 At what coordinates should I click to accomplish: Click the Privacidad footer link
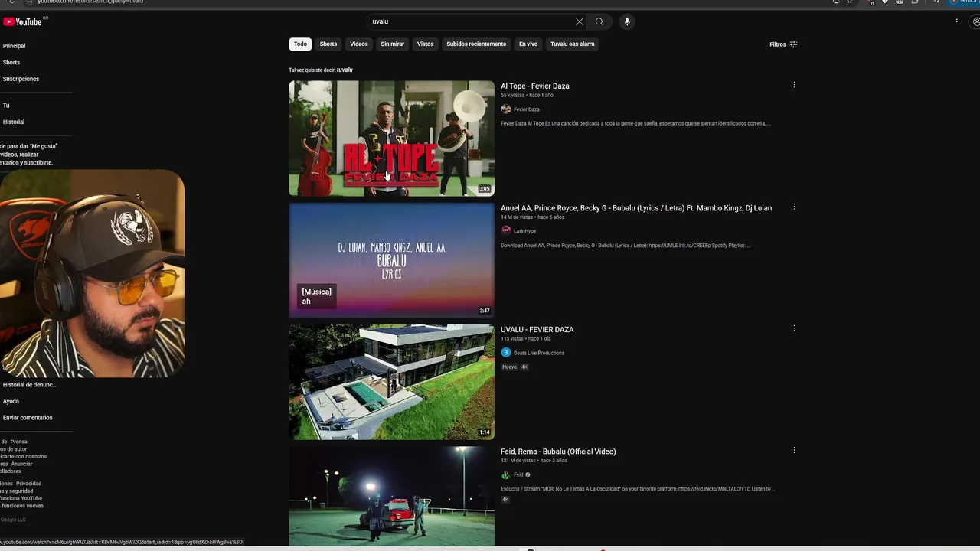point(29,484)
